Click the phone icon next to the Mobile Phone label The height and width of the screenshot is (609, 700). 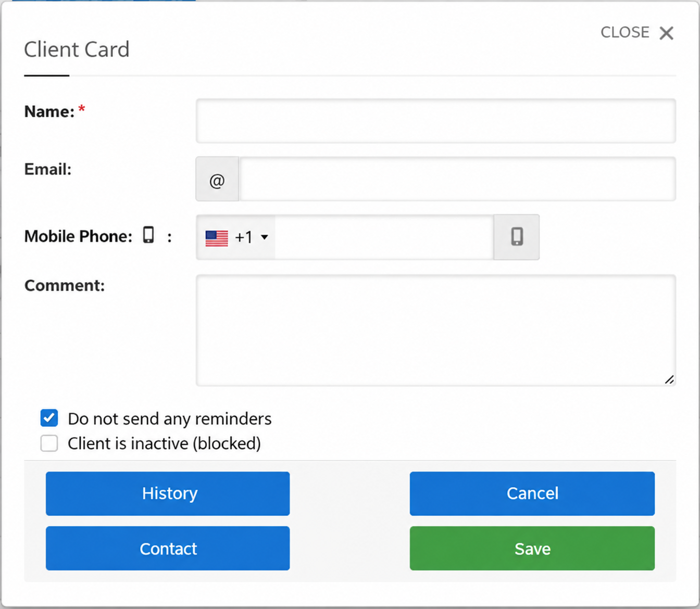coord(148,235)
